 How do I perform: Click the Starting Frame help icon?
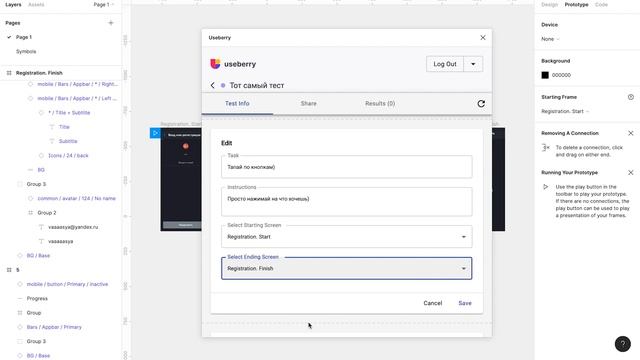(631, 97)
